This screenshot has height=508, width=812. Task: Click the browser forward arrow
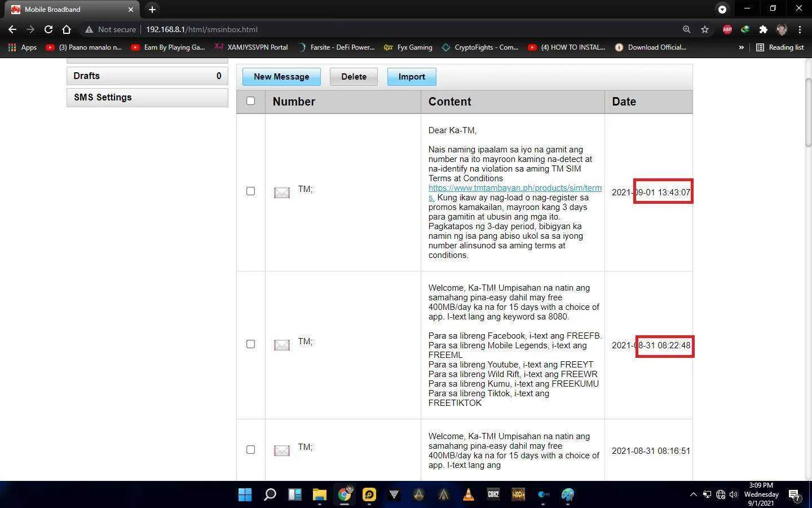(30, 29)
